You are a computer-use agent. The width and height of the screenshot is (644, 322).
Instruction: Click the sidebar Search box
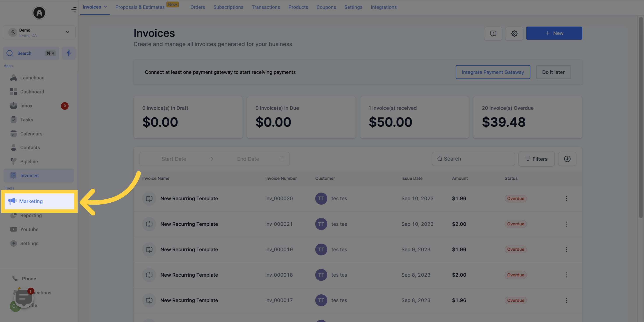click(x=31, y=53)
